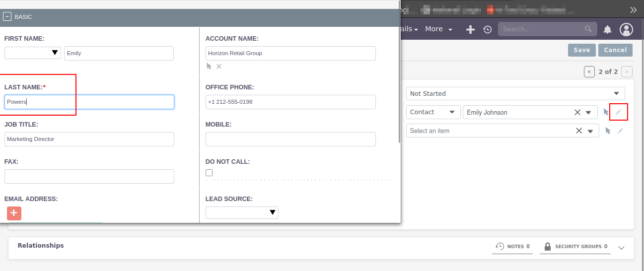Click the First Name field containing Emily
Image resolution: width=644 pixels, height=271 pixels.
119,53
